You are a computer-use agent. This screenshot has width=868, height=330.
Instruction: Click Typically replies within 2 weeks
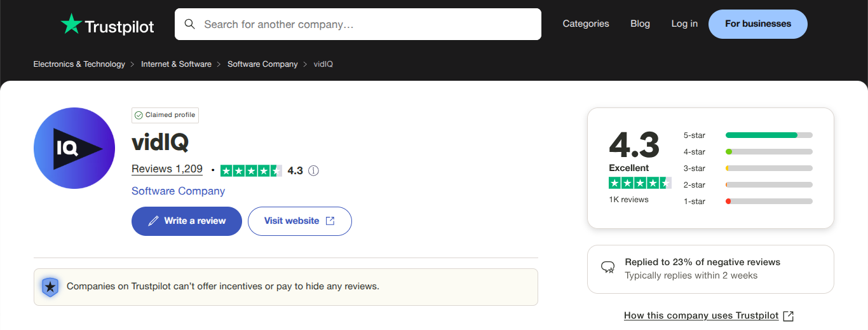[691, 275]
